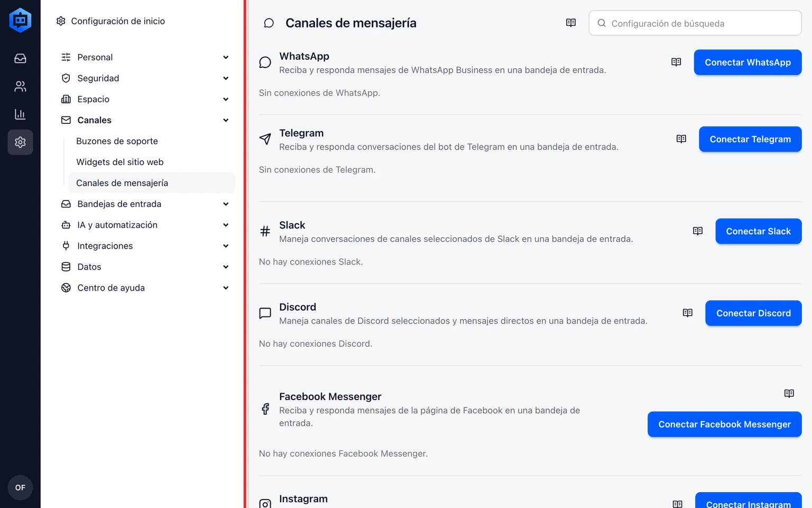The height and width of the screenshot is (508, 812).
Task: Expand the Integraciones chevron
Action: (x=226, y=246)
